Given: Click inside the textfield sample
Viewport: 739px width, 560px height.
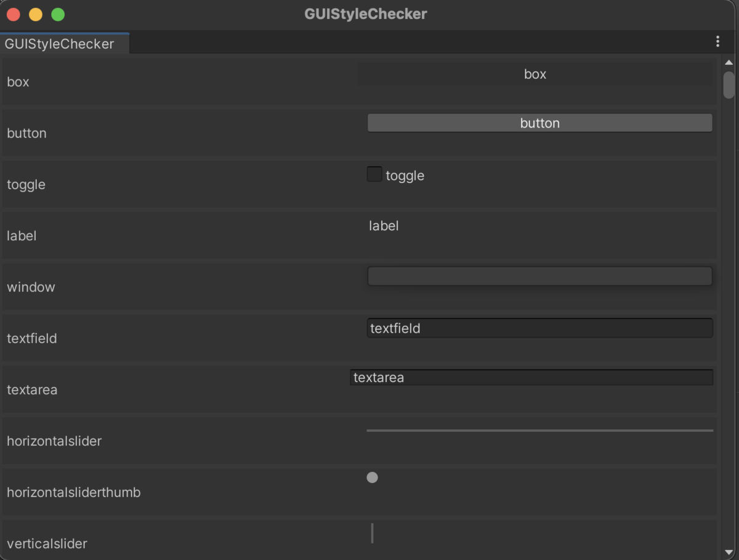Looking at the screenshot, I should pyautogui.click(x=539, y=328).
